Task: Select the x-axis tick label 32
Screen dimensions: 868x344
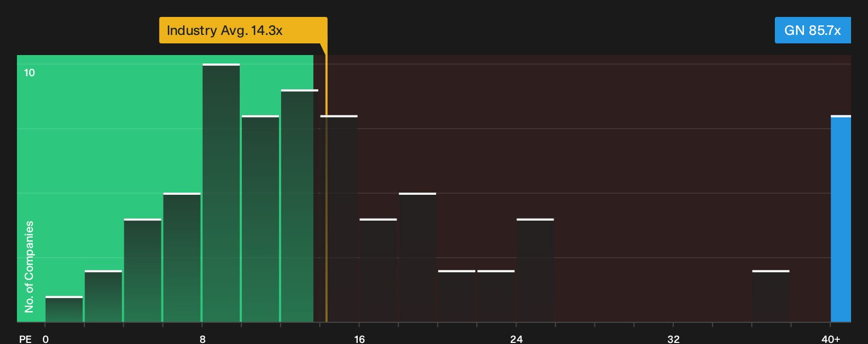Action: 673,339
